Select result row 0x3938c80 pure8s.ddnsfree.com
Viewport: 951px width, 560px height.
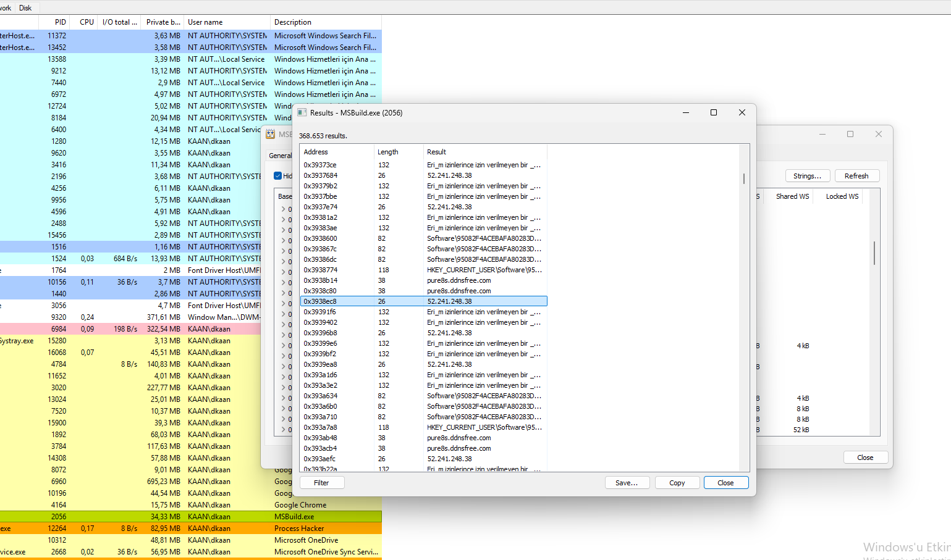pos(423,291)
